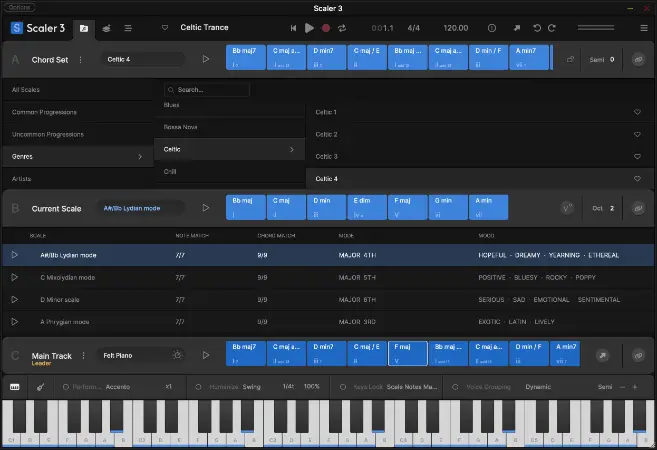
Task: Click the F maj chord in Main Track
Action: [x=407, y=354]
